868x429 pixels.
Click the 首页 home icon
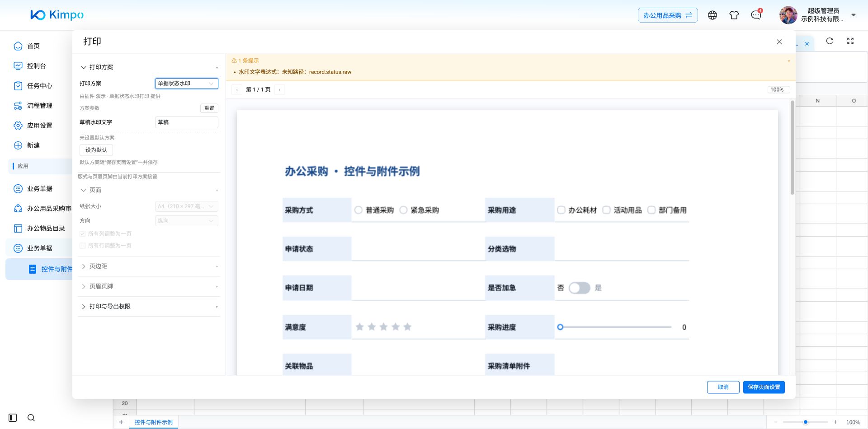[18, 46]
